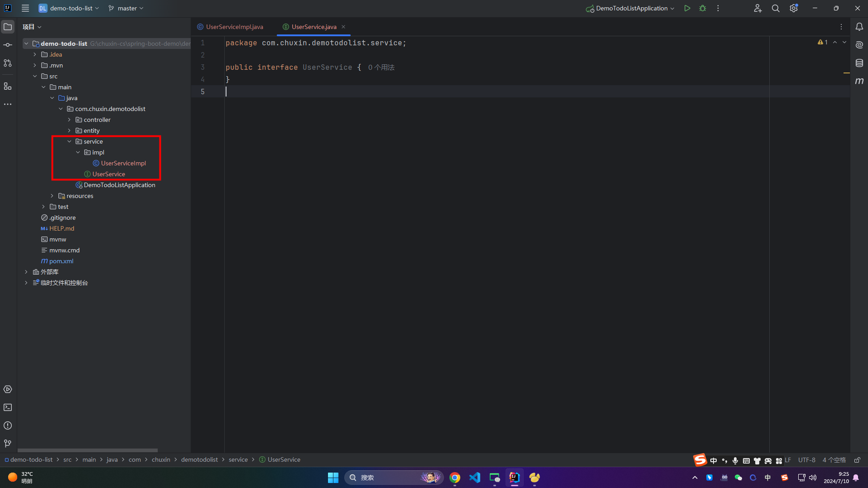868x488 pixels.
Task: Show more tool windows ellipsis
Action: 8,104
